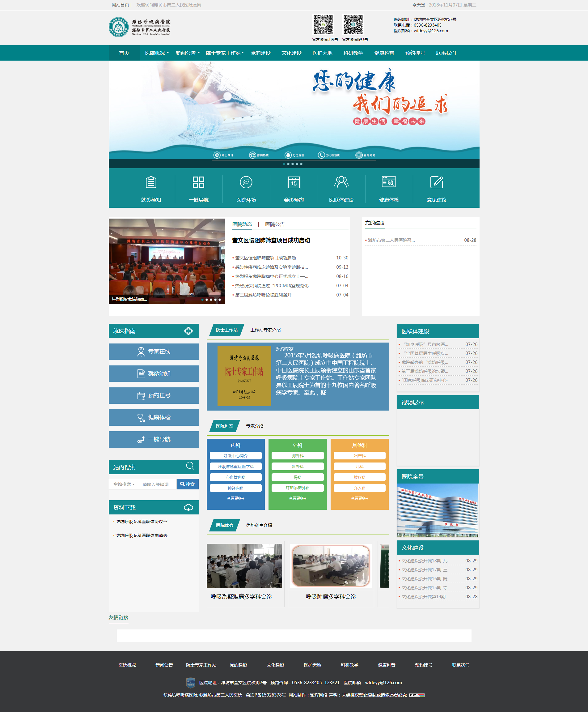Click the blue 搜索 button

187,484
